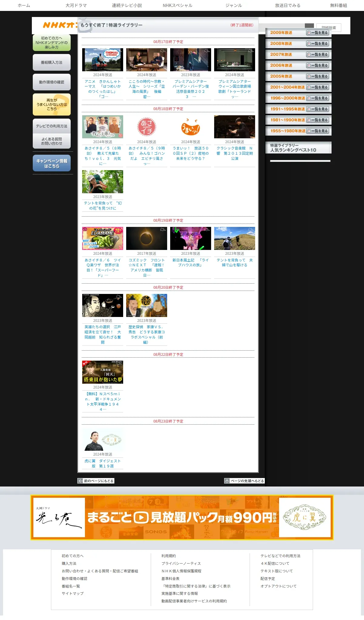Open the ジャンル menu item

[x=234, y=5]
